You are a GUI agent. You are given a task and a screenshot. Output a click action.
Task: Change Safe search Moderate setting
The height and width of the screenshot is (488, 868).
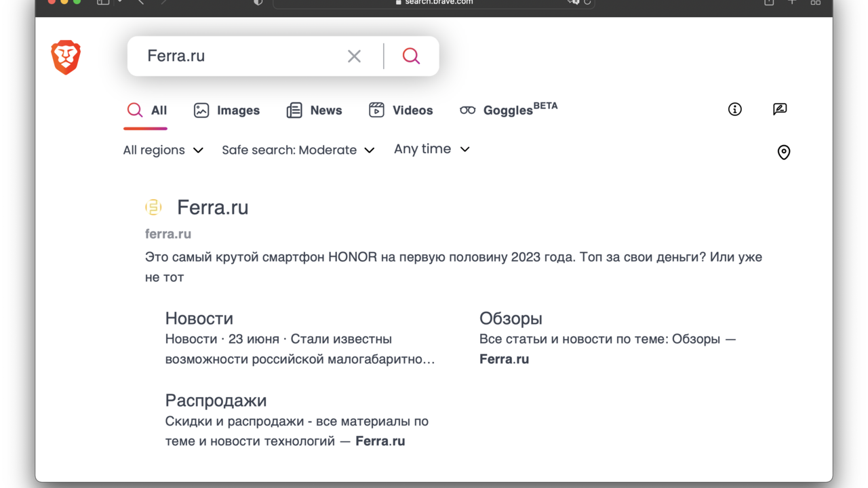290,150
